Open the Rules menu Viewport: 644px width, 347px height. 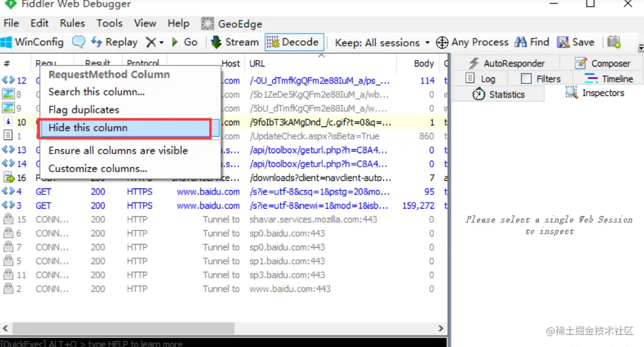(x=72, y=23)
